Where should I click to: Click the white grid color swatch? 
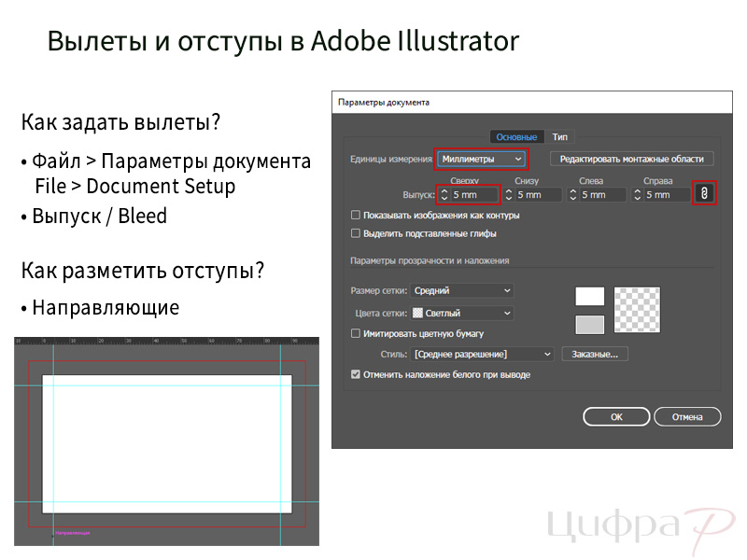[590, 296]
